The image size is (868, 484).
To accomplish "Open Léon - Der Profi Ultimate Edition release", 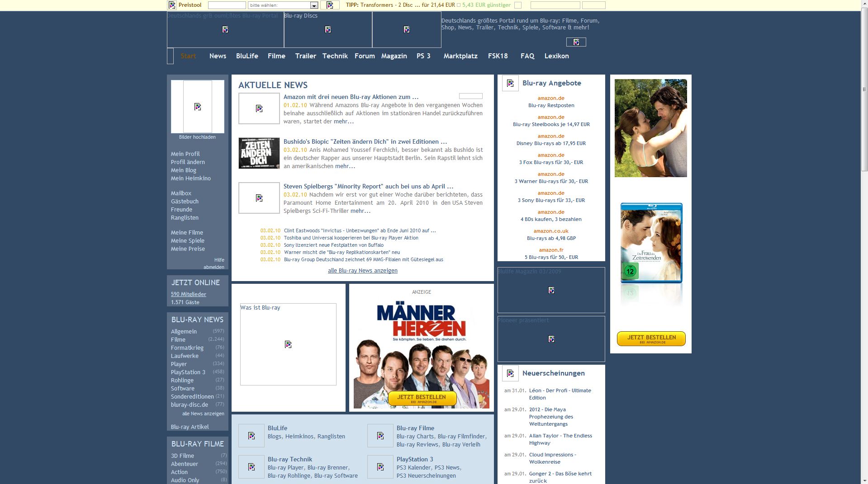I will (560, 394).
